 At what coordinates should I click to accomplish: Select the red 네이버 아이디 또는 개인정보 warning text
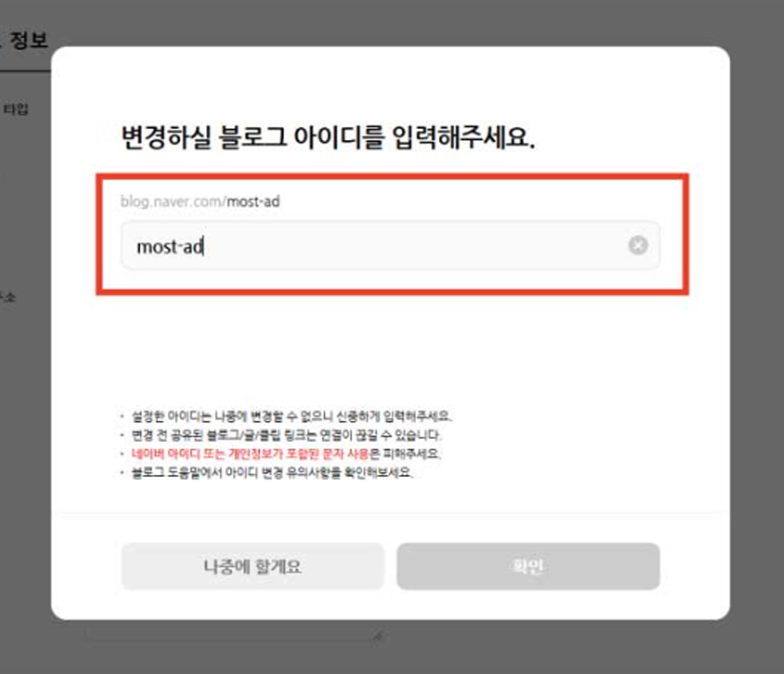point(250,454)
